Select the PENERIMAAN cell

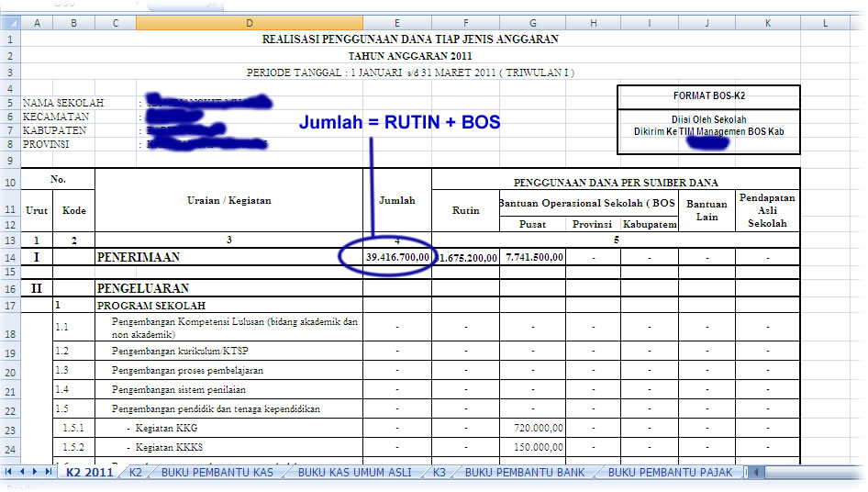pos(229,257)
